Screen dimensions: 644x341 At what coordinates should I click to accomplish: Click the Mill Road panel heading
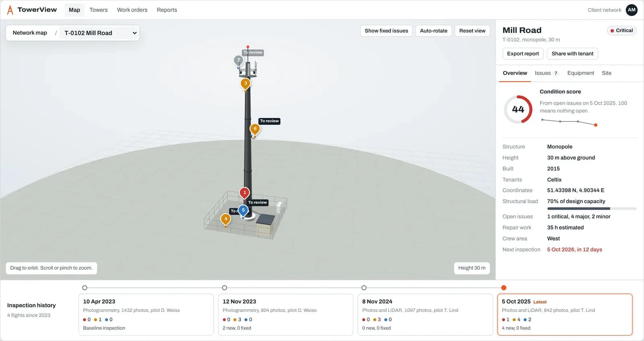522,30
